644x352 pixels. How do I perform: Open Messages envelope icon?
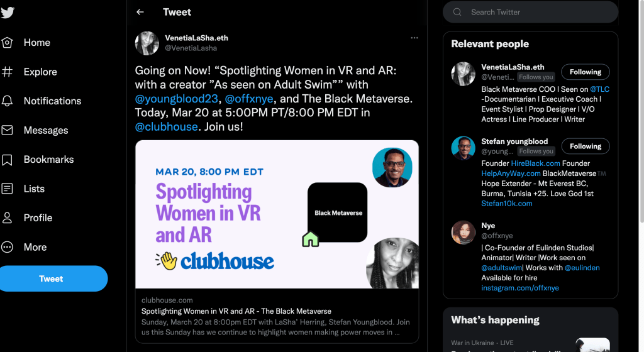click(x=8, y=131)
